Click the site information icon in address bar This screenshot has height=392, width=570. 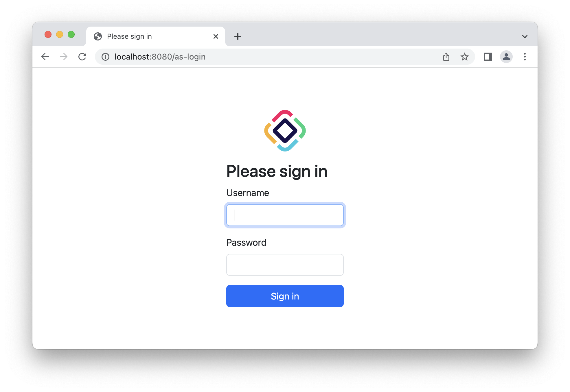pyautogui.click(x=105, y=57)
